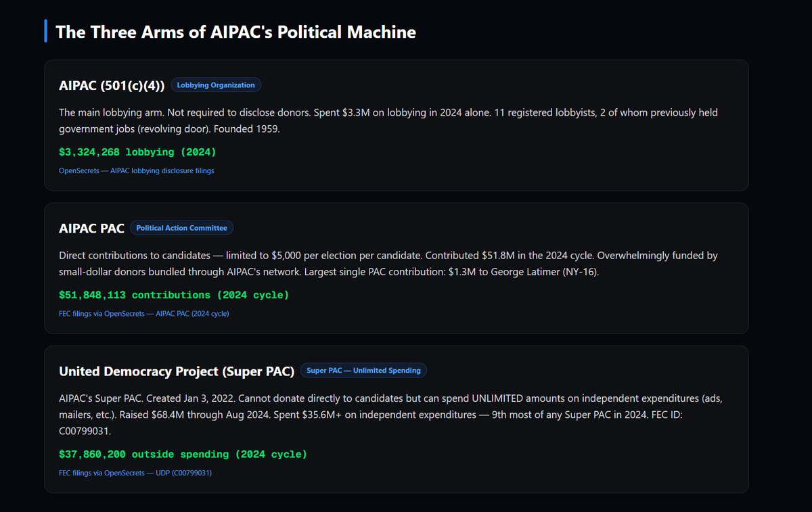Open the FEC filings AIPAC PAC 2024 cycle link

(x=144, y=313)
